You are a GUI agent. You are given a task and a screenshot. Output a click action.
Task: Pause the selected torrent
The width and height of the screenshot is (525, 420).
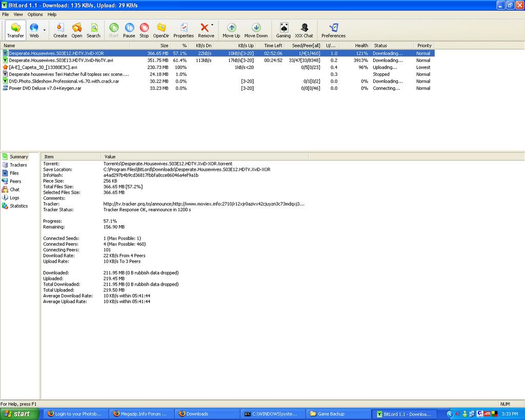pyautogui.click(x=129, y=30)
